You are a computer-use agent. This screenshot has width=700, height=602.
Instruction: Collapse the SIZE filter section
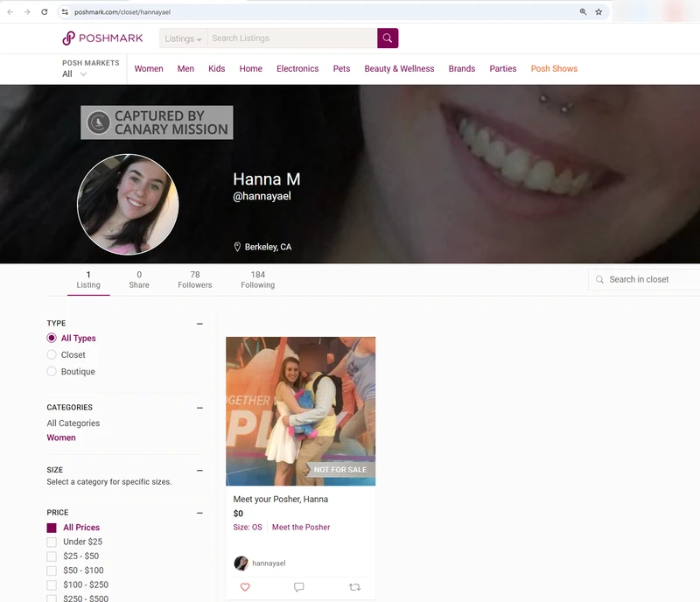tap(200, 470)
